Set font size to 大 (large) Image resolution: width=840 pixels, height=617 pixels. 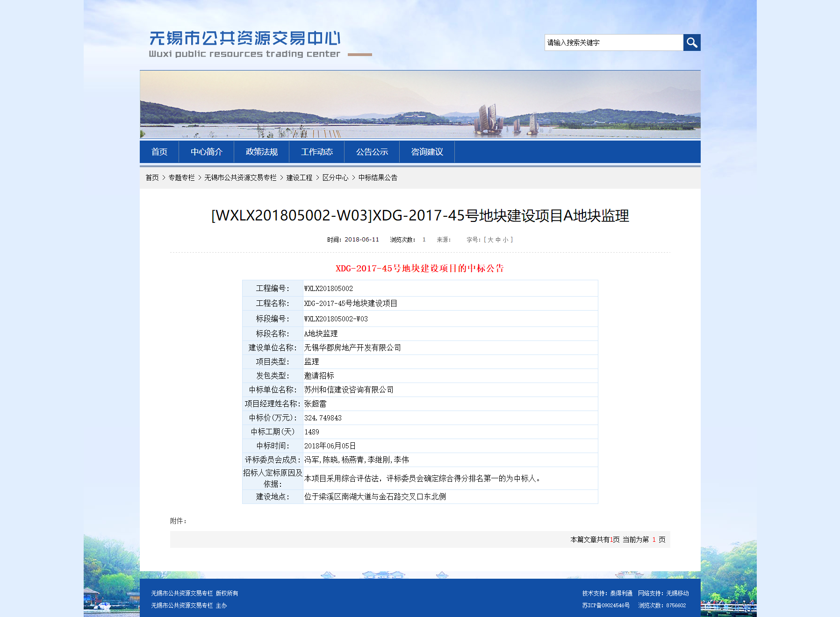tap(490, 240)
